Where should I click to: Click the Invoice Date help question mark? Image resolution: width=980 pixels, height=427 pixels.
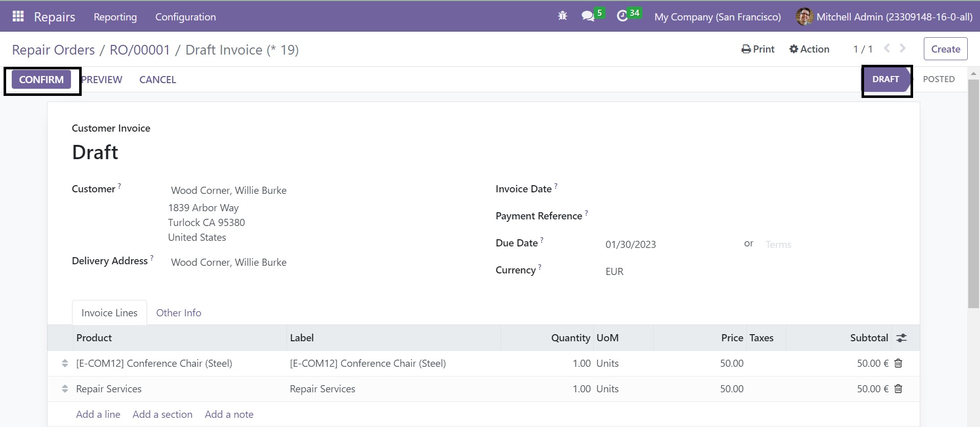(x=556, y=186)
